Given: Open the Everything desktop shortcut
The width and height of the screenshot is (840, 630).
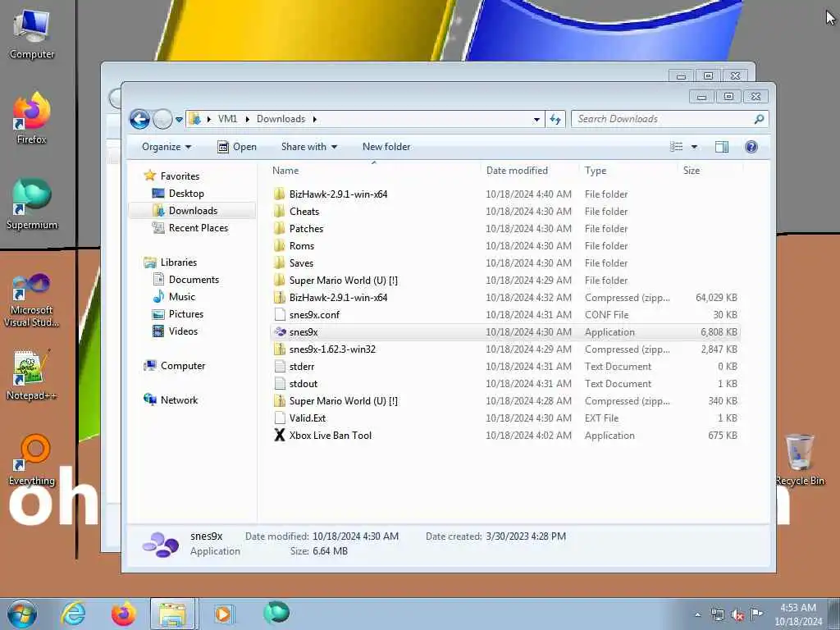Looking at the screenshot, I should click(32, 459).
